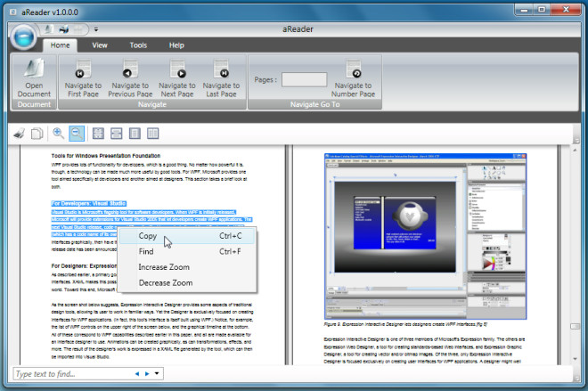Navigate to First Page
The height and width of the screenshot is (391, 588).
pos(83,78)
